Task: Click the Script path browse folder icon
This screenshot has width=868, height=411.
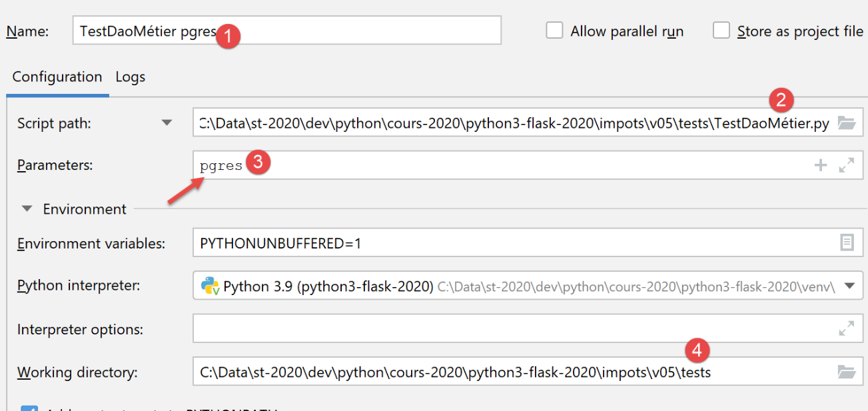Action: [x=846, y=123]
